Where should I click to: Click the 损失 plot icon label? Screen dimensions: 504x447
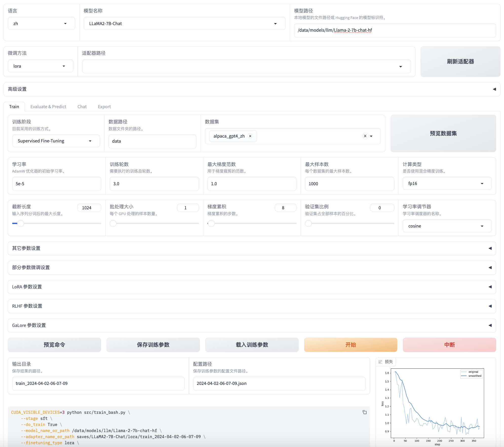(386, 362)
